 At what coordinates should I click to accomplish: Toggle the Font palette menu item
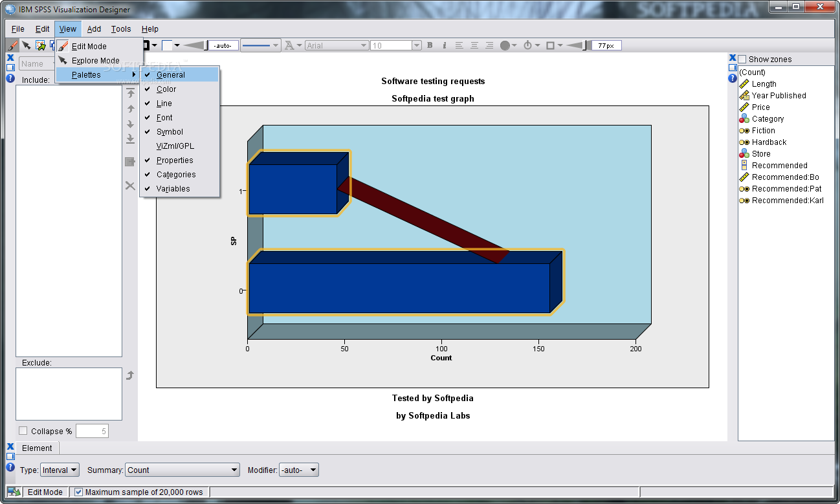[x=180, y=117]
